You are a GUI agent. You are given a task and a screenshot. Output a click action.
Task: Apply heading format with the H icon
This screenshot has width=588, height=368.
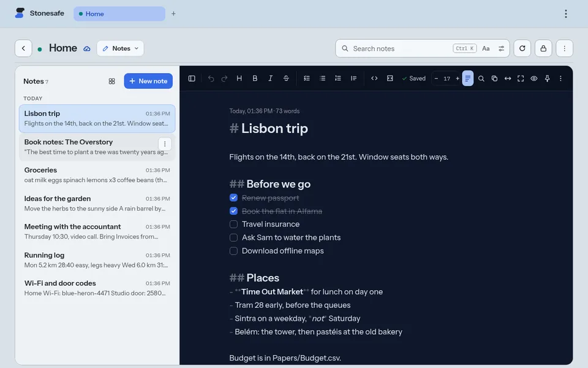[239, 79]
